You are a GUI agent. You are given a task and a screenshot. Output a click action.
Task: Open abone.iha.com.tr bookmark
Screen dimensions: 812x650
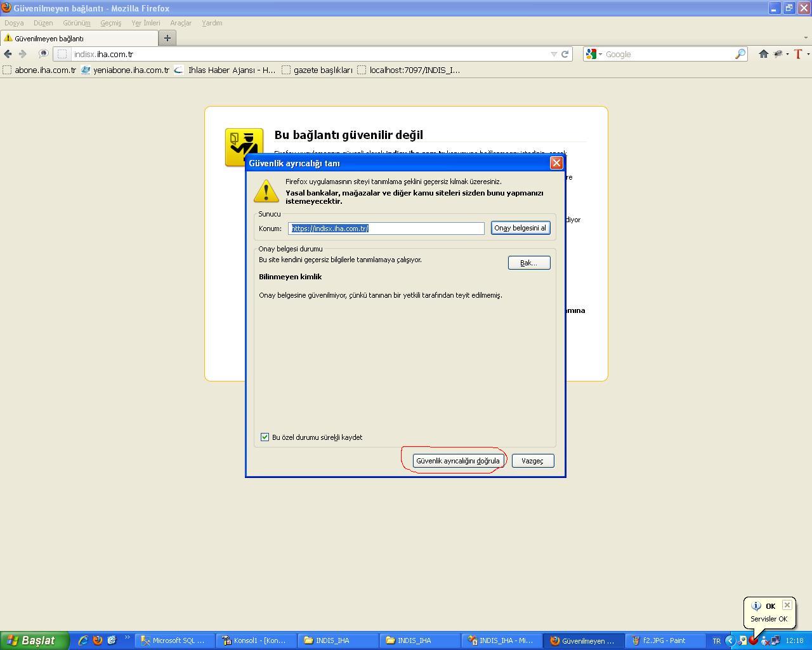click(x=39, y=70)
